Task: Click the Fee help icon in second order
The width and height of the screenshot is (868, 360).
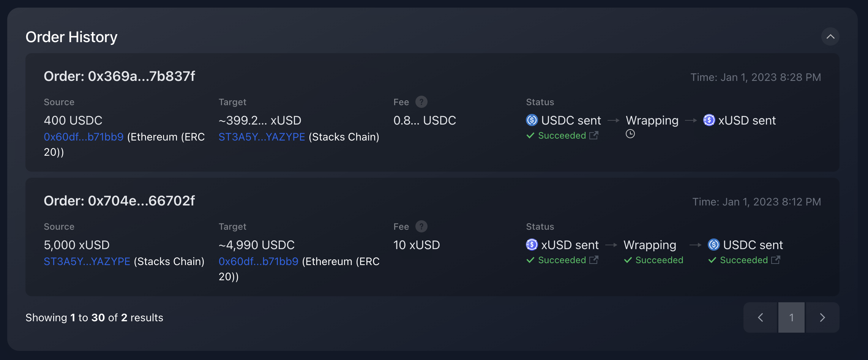Action: pyautogui.click(x=421, y=227)
